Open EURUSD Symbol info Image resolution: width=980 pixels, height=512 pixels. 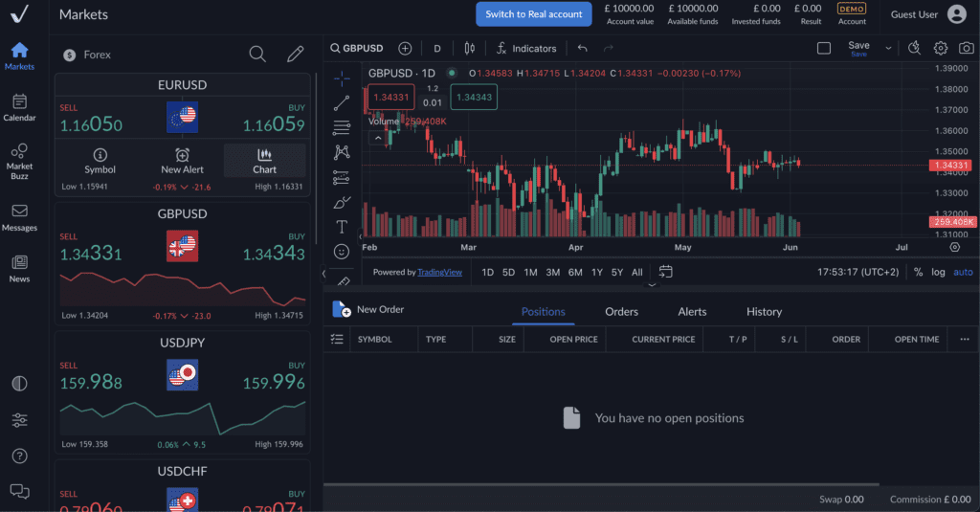click(100, 162)
